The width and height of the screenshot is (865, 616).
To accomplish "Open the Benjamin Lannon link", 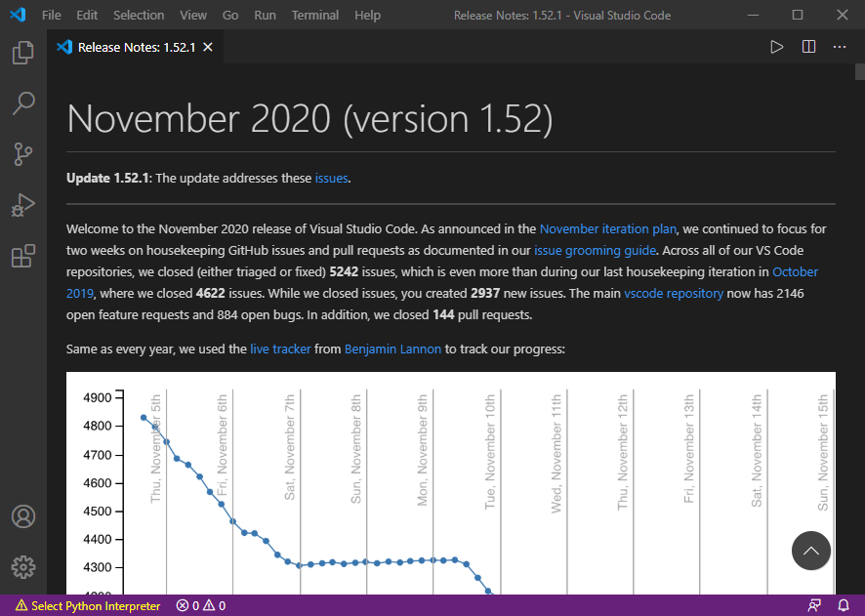I will (x=392, y=349).
